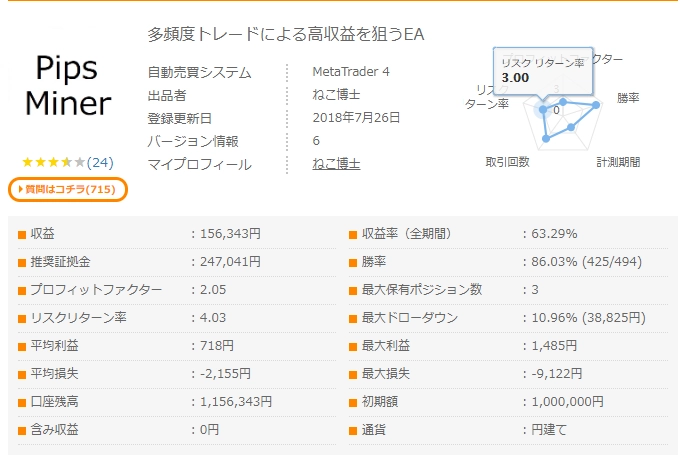This screenshot has height=460, width=685.
Task: Open the 質問はコチラ(715) questions button
Action: (x=69, y=189)
